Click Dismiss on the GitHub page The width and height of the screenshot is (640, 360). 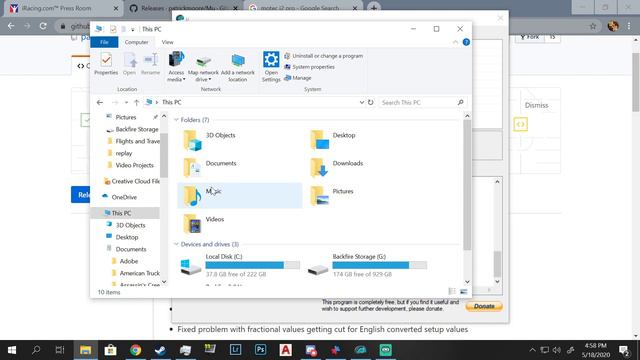point(536,105)
